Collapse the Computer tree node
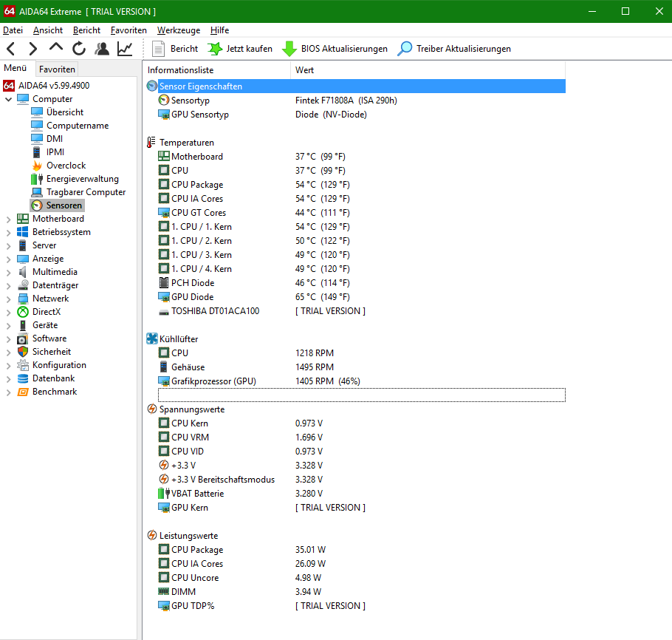The image size is (672, 640). [x=9, y=99]
